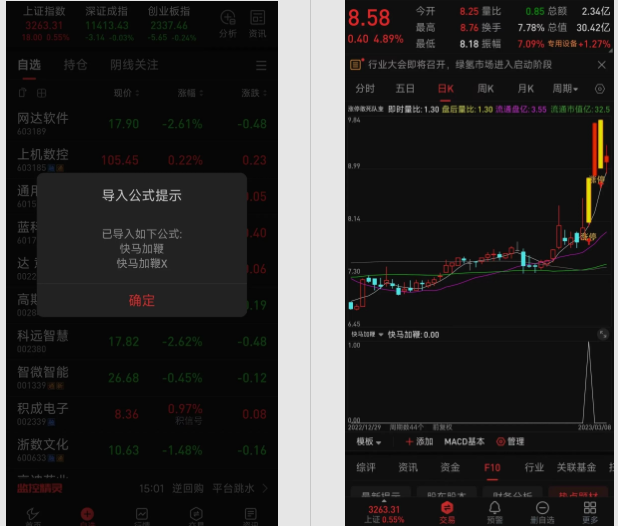Switch to the 自选 tab

[29, 65]
